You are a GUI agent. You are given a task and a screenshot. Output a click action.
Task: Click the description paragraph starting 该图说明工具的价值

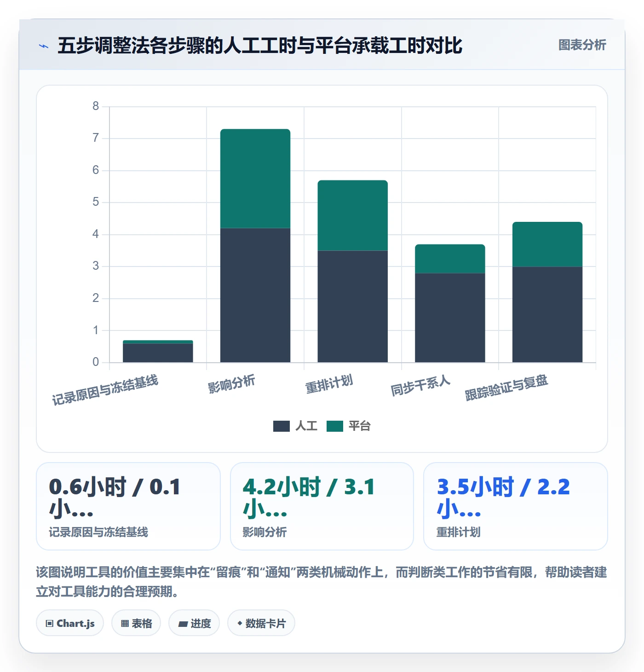tap(322, 582)
